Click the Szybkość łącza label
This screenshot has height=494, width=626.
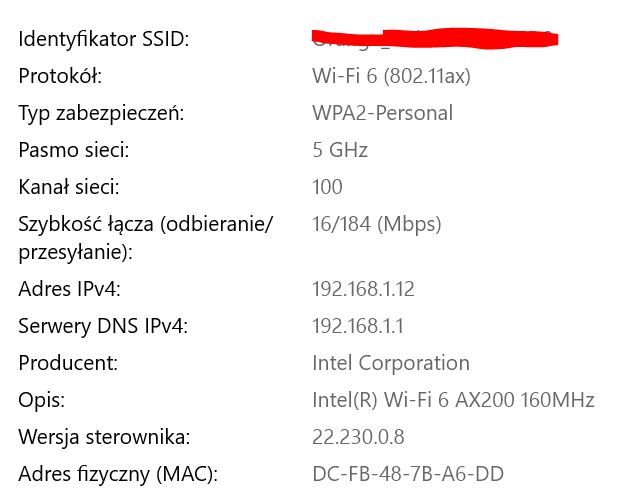click(x=145, y=224)
